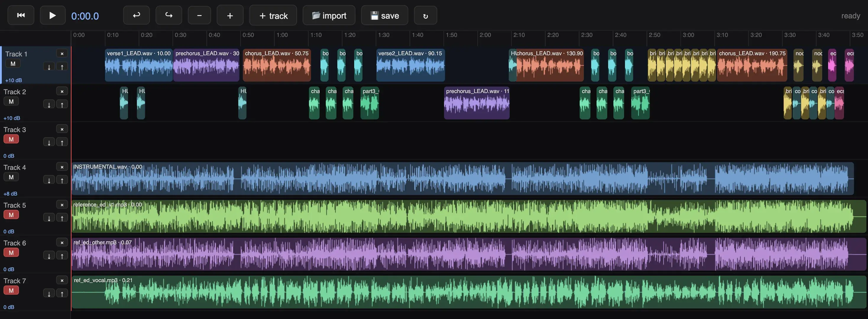Viewport: 868px width, 319px height.
Task: Save the project
Action: [x=384, y=15]
